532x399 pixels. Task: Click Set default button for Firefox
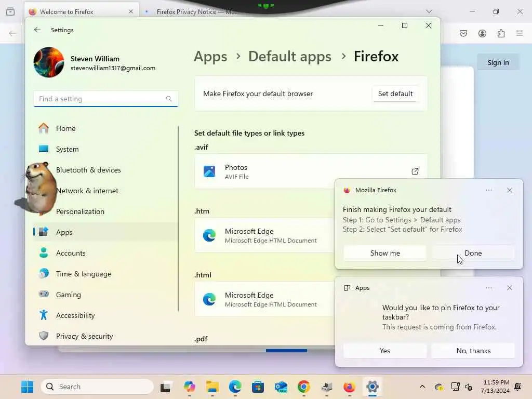tap(395, 94)
